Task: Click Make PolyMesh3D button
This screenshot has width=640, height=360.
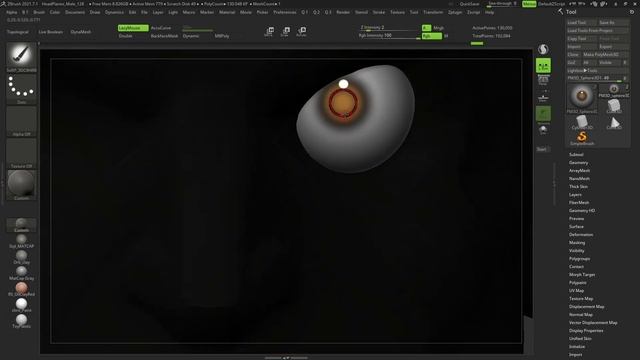Action: pos(605,54)
